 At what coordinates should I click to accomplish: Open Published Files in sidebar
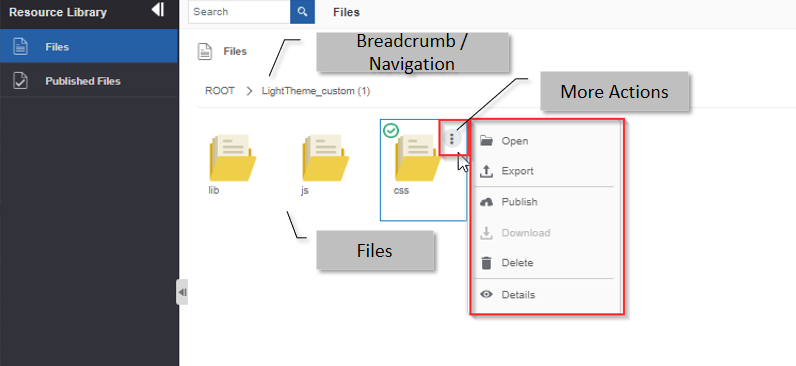point(89,81)
